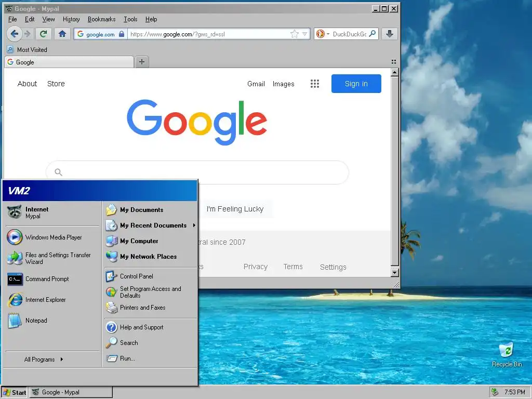Open the Help menu in Mypal

[151, 19]
